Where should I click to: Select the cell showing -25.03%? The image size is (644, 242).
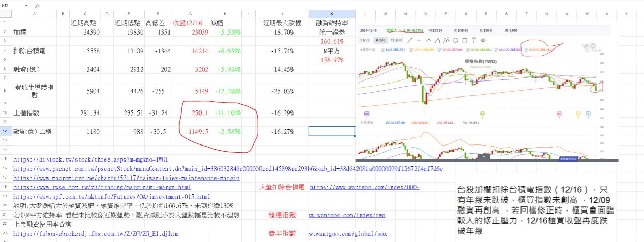(x=282, y=91)
